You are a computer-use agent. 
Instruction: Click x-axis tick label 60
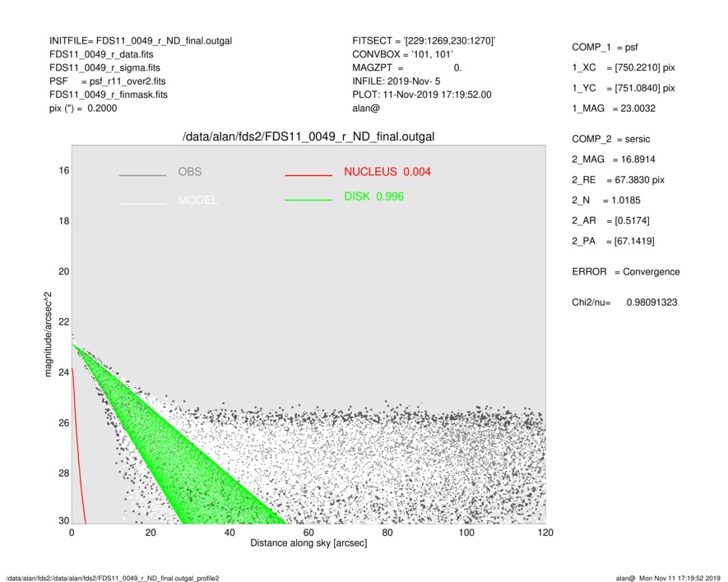tap(308, 533)
